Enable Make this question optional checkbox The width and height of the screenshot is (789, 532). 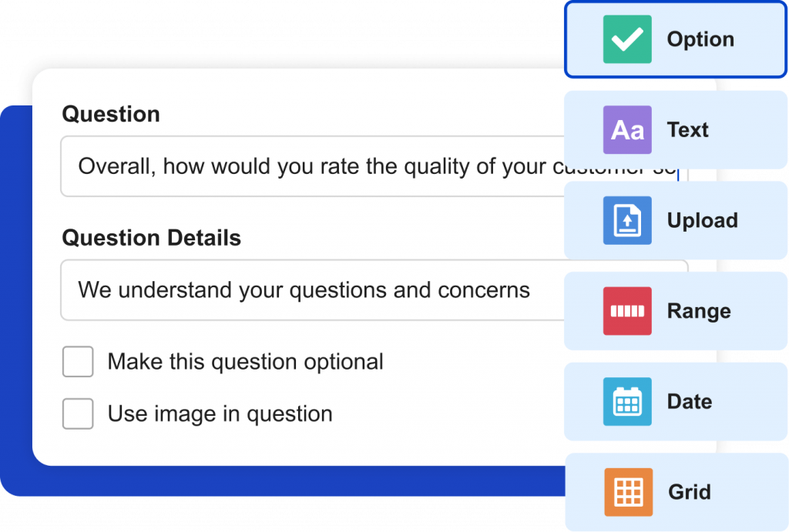tap(78, 362)
